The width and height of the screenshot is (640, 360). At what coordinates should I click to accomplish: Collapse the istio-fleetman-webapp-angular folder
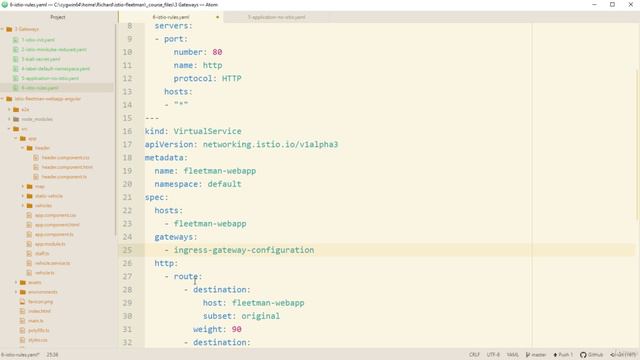2,99
